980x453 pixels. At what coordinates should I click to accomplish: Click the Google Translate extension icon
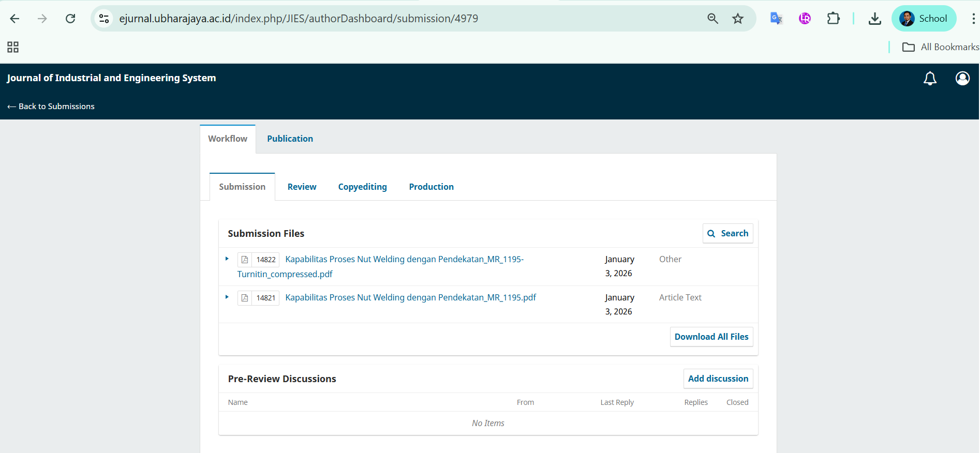pos(776,19)
